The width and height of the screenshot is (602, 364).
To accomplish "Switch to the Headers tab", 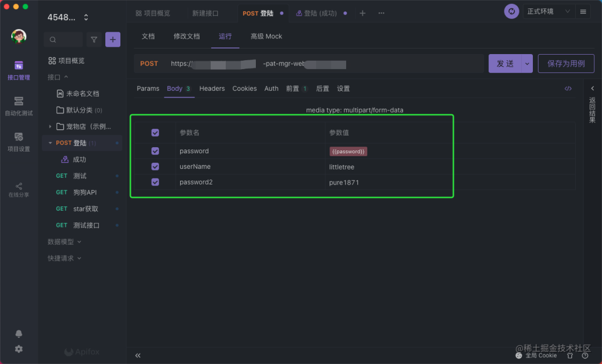I will pyautogui.click(x=212, y=89).
